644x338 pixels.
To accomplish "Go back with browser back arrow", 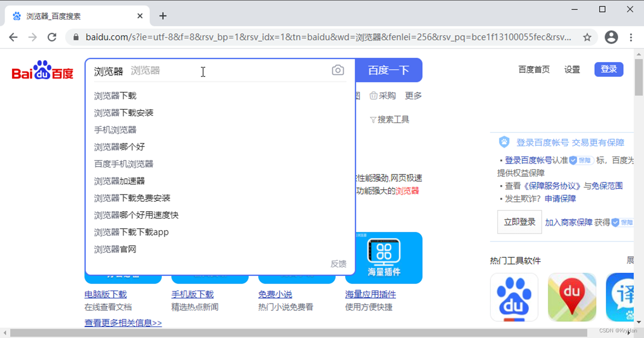I will coord(13,37).
